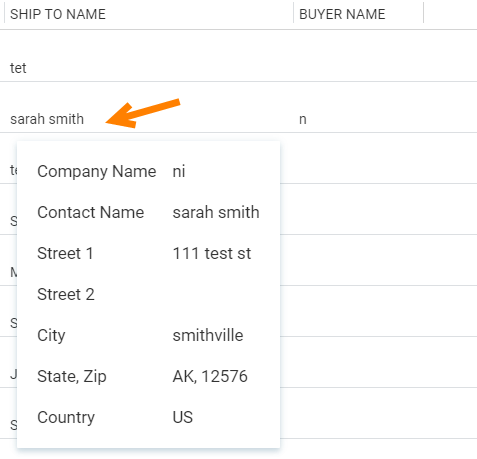Image resolution: width=477 pixels, height=459 pixels.
Task: Click the Company Name label in popup
Action: pyautogui.click(x=97, y=172)
